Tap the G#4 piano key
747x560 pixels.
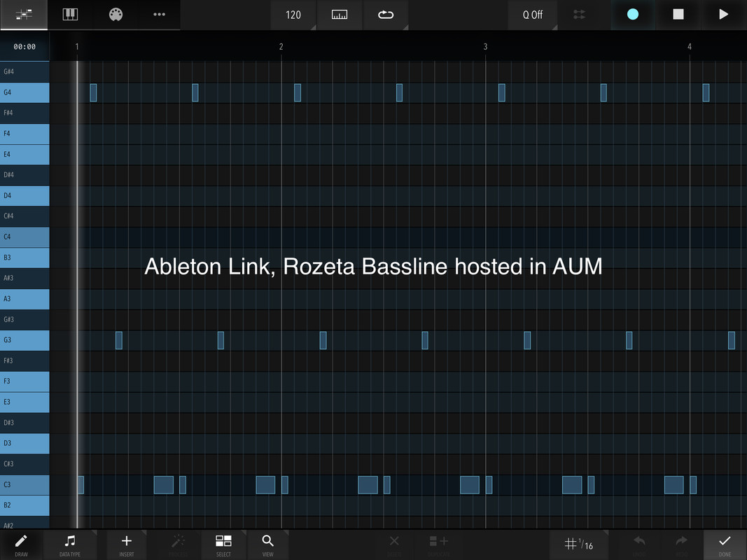coord(25,72)
